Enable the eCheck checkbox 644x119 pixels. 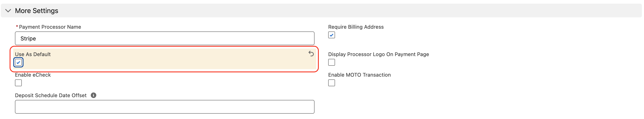point(19,83)
